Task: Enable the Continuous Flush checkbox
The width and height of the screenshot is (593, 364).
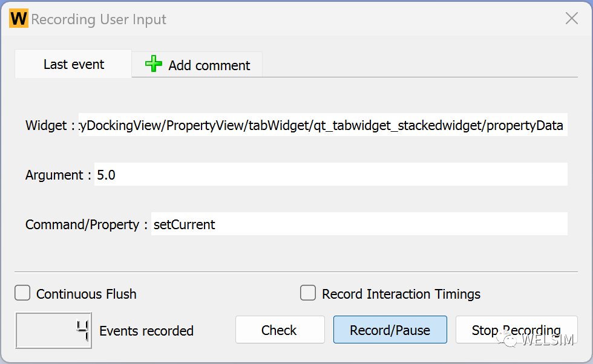Action: (x=22, y=293)
